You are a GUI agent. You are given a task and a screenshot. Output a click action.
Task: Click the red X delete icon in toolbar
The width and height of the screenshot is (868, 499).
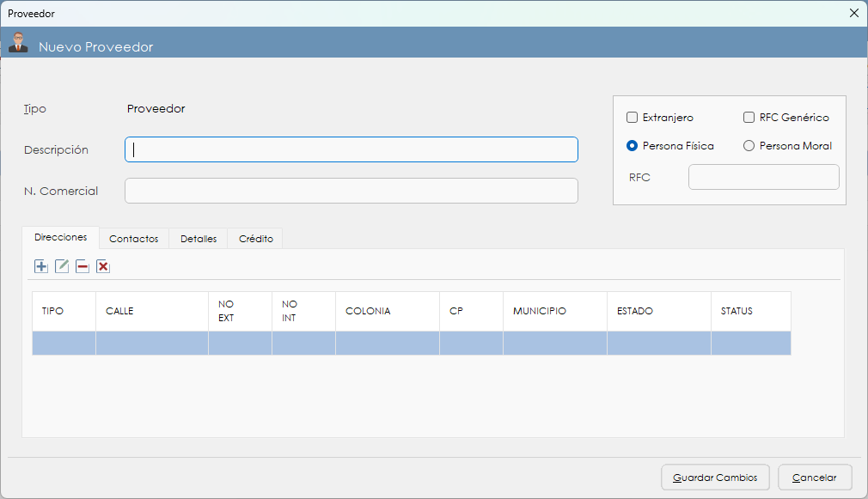pyautogui.click(x=103, y=266)
